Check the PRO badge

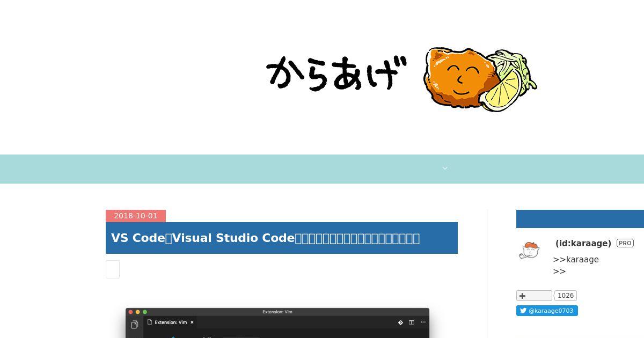point(625,243)
